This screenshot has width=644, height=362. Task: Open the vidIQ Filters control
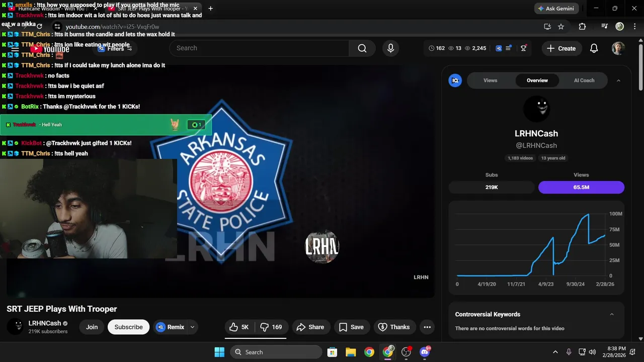115,49
